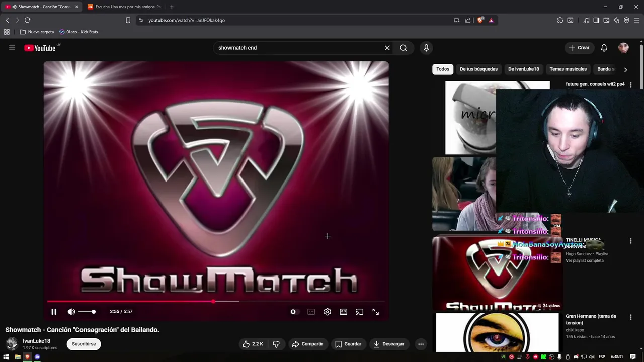Seek on the red video progress bar
Screen dimensions: 644x362
click(216, 301)
